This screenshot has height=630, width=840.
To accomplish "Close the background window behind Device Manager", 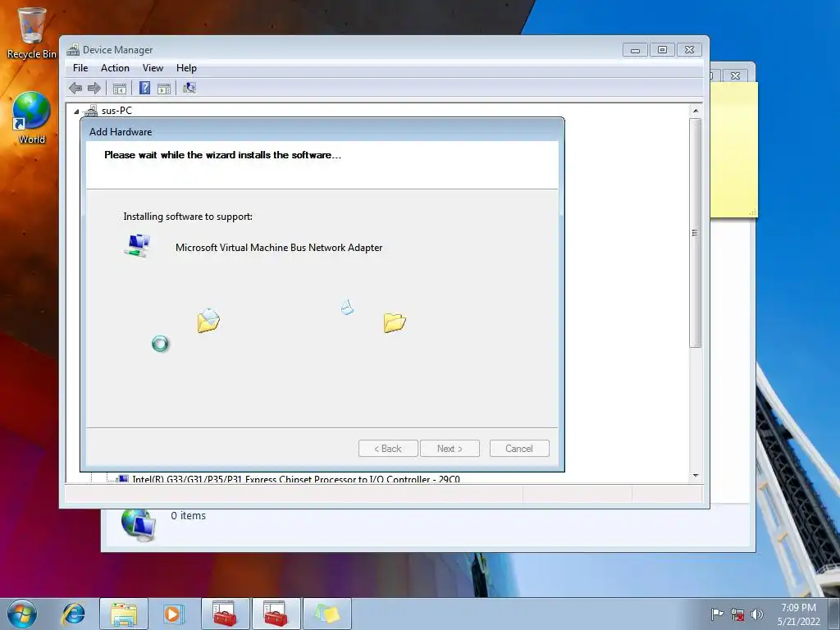I will tap(736, 76).
